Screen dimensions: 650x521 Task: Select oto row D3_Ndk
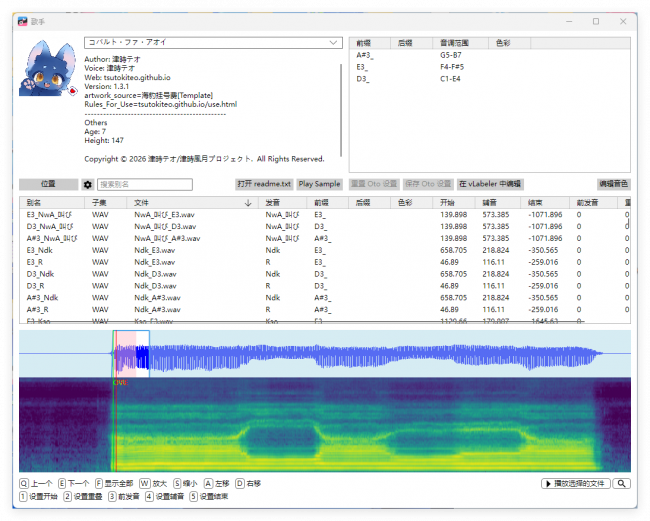pyautogui.click(x=325, y=274)
